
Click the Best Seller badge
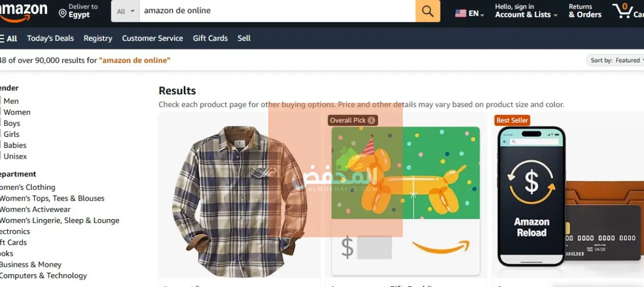(512, 120)
